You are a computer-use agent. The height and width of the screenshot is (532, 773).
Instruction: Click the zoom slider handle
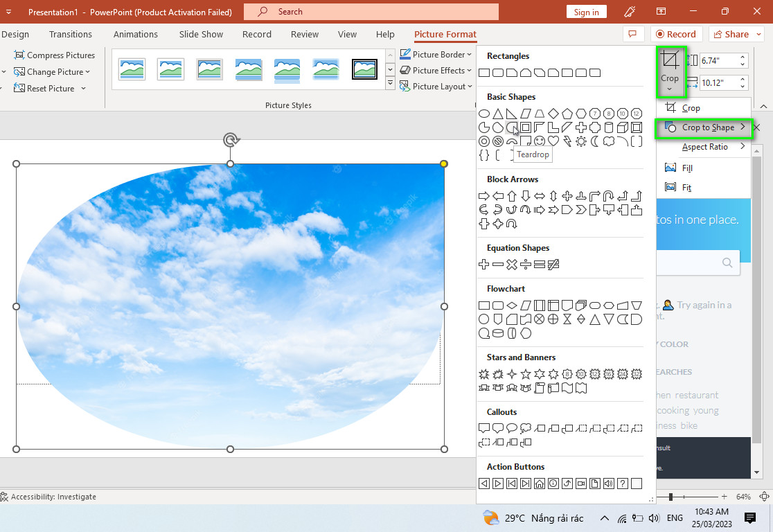pyautogui.click(x=670, y=497)
